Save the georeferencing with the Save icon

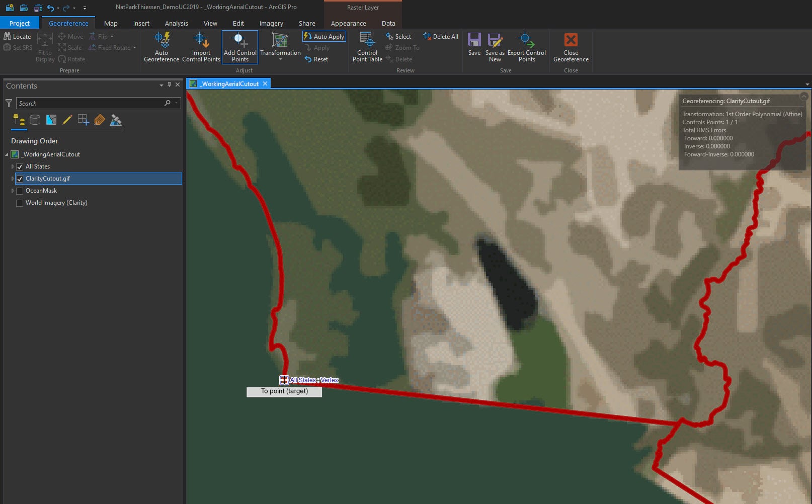tap(474, 44)
